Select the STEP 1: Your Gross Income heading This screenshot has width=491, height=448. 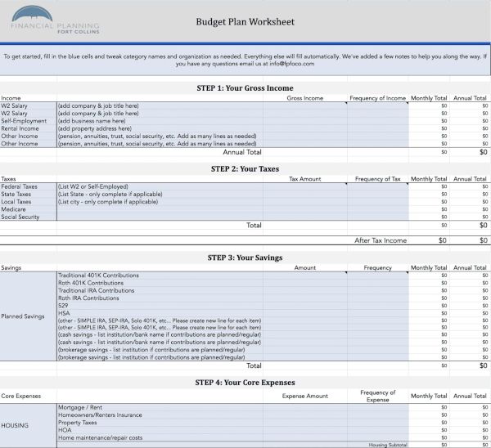click(x=245, y=88)
